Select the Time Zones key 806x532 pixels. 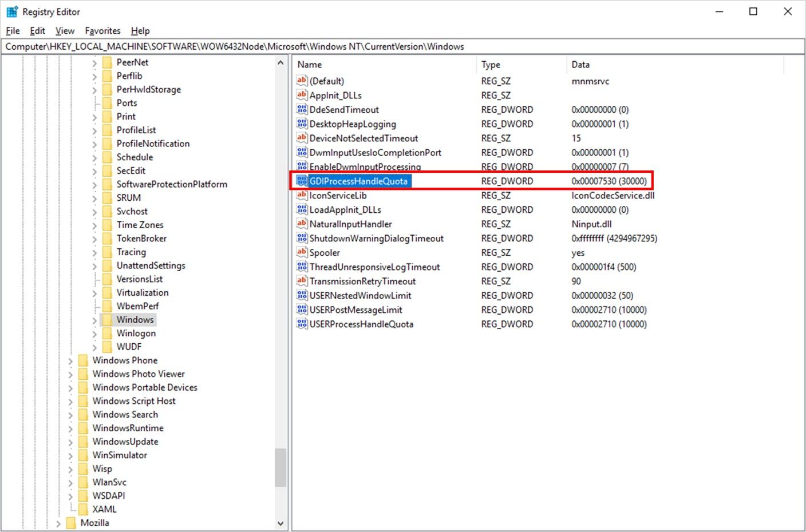(x=140, y=225)
